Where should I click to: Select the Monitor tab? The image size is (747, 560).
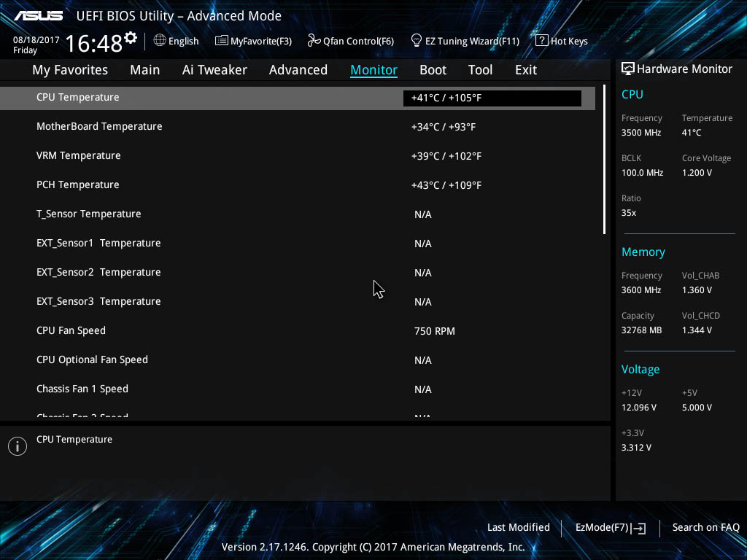tap(374, 70)
